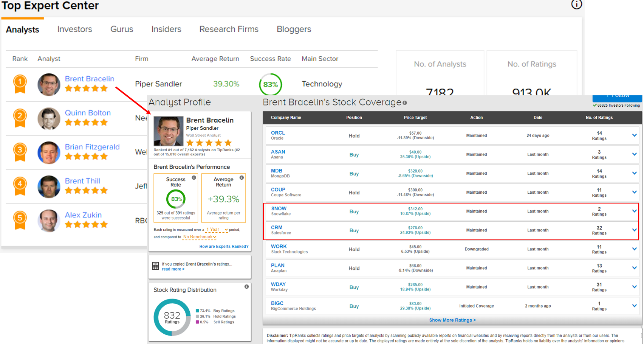The width and height of the screenshot is (644, 345).
Task: Sort by Average Return column header
Action: 215,59
